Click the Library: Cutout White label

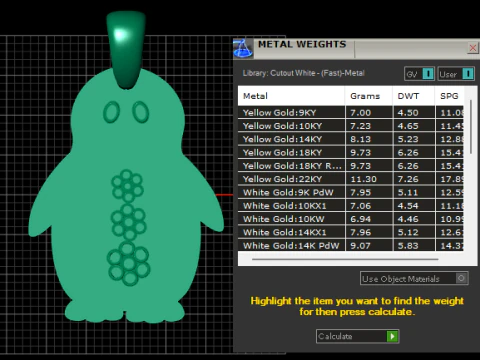[304, 73]
